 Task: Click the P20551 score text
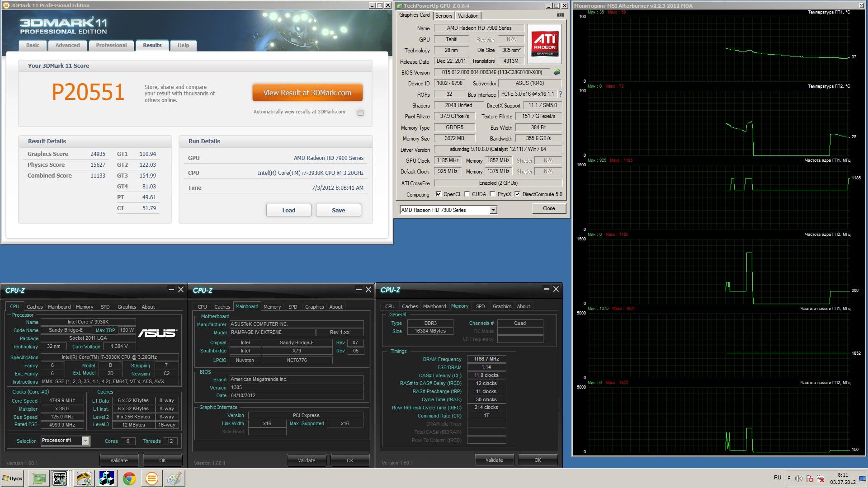point(88,92)
